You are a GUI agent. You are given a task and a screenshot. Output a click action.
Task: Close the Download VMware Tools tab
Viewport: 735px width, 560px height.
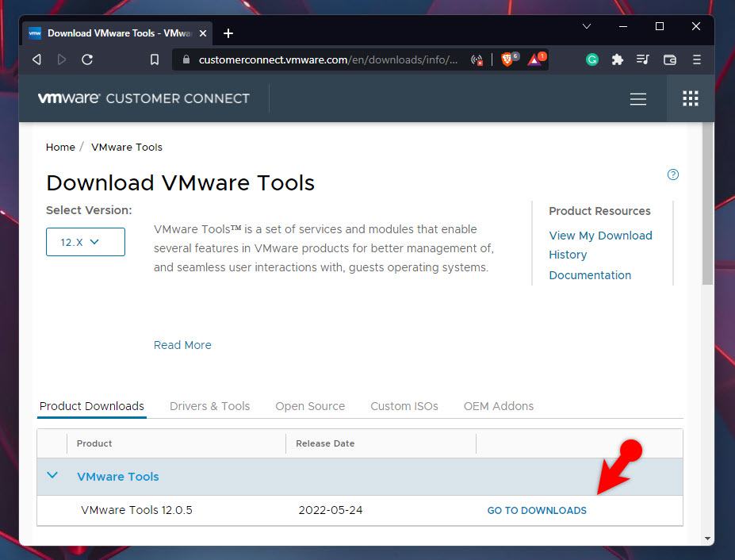coord(203,33)
